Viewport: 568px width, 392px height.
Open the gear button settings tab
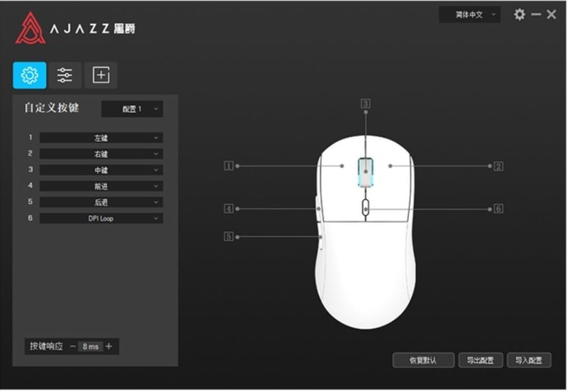[x=30, y=75]
